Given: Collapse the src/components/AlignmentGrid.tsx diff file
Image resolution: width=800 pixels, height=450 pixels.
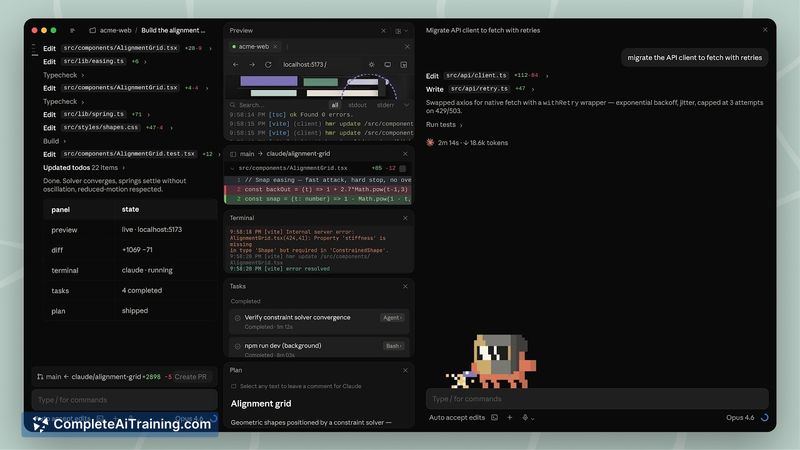Looking at the screenshot, I should [x=233, y=168].
